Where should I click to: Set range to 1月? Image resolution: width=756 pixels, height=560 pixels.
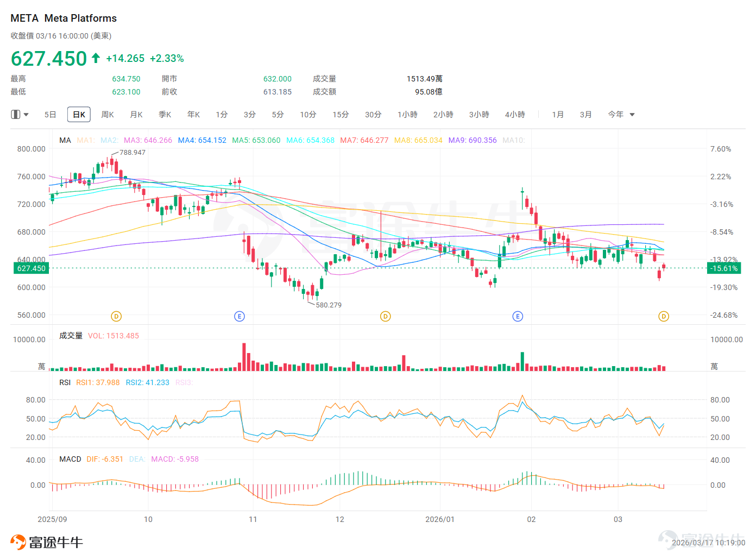click(558, 115)
